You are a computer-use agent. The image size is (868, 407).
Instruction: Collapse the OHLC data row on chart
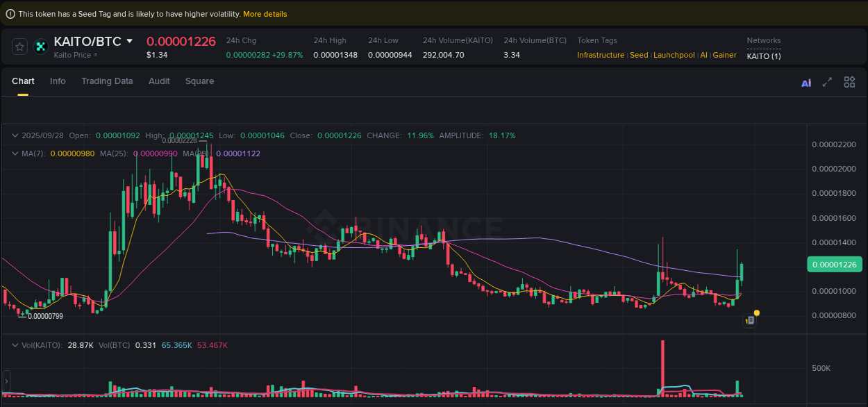[15, 135]
